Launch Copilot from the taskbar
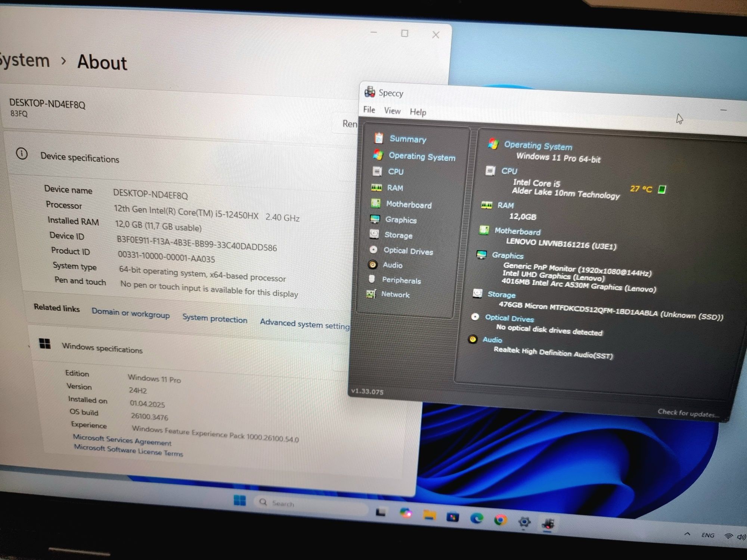747x560 pixels. (x=405, y=513)
